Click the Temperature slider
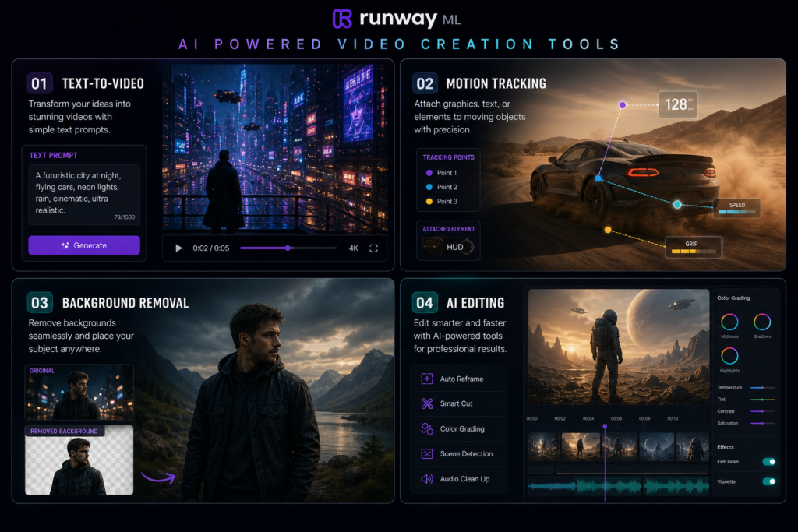798x532 pixels. coord(763,388)
